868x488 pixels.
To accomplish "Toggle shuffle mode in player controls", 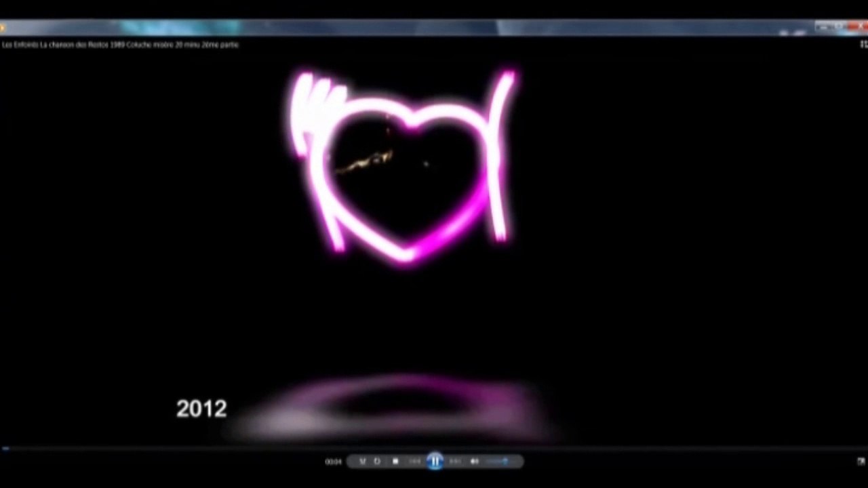I will point(362,462).
